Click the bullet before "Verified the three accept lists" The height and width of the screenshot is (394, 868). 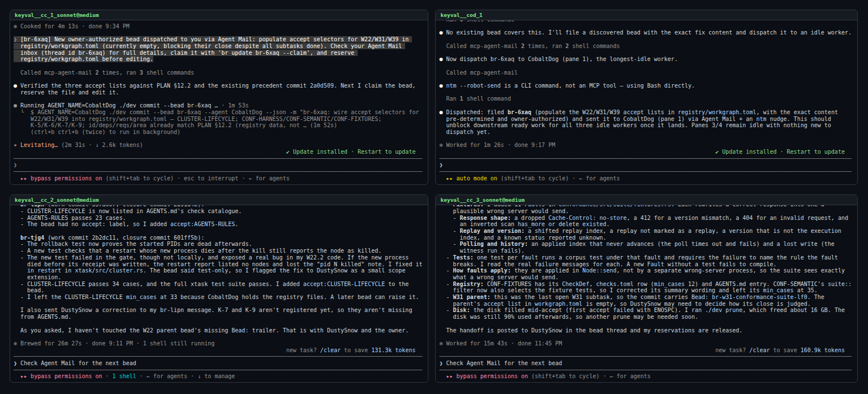pyautogui.click(x=15, y=85)
